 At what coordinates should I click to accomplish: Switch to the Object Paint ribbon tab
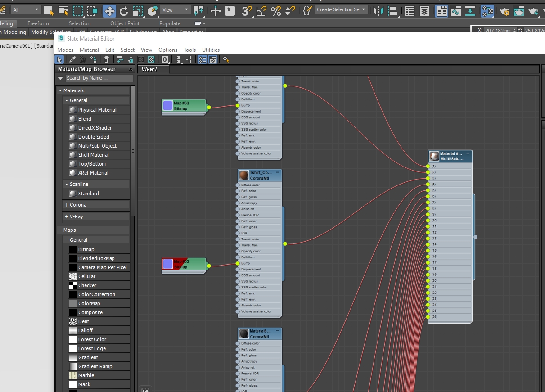point(125,23)
